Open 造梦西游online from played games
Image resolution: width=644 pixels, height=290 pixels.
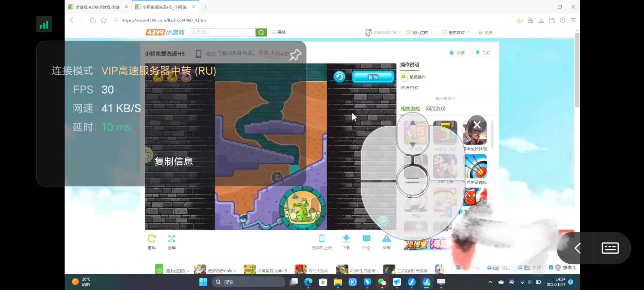point(215,270)
